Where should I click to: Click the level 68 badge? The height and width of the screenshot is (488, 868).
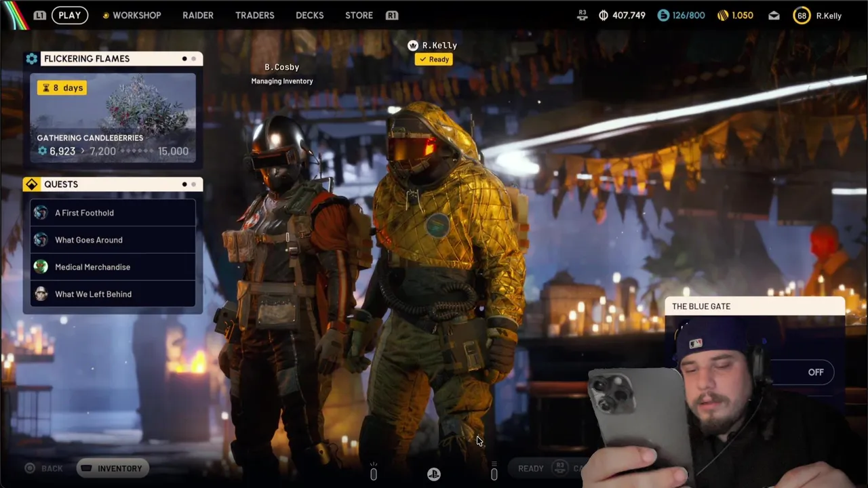[x=802, y=15]
